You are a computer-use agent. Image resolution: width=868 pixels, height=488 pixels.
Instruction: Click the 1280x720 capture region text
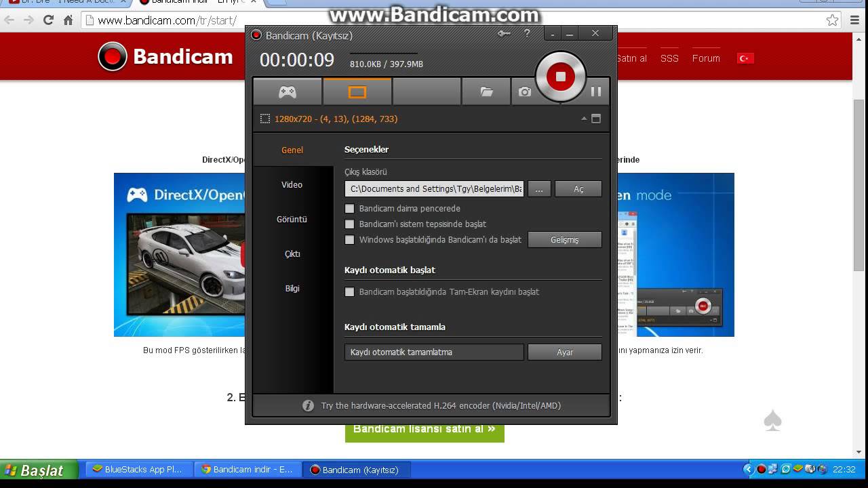click(x=336, y=119)
